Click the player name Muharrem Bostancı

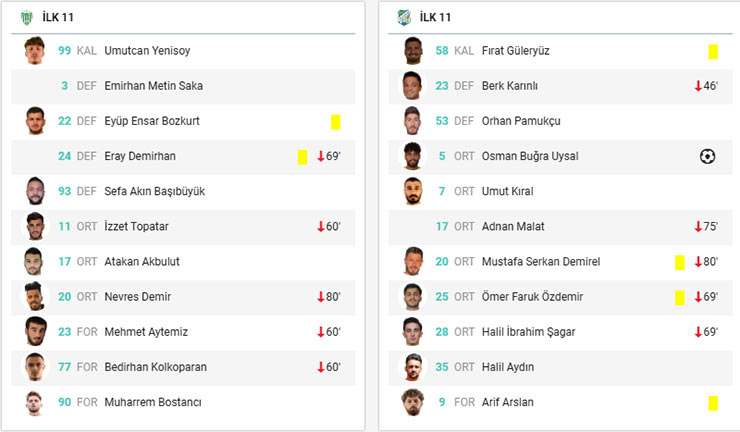click(153, 402)
